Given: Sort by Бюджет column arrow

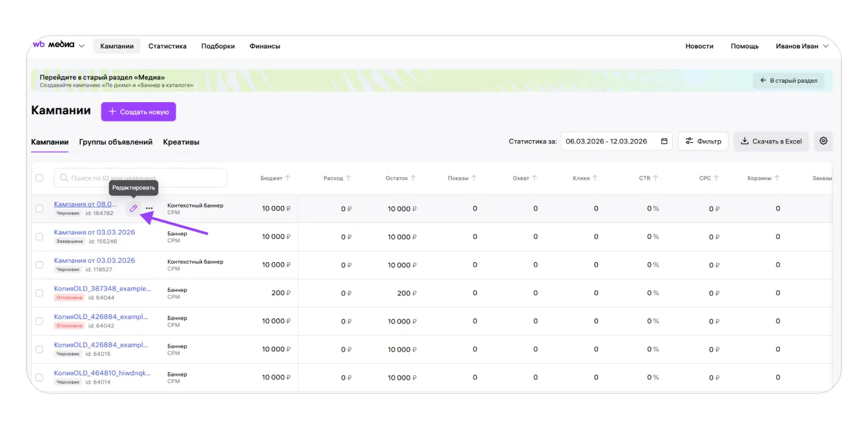Looking at the screenshot, I should (288, 178).
